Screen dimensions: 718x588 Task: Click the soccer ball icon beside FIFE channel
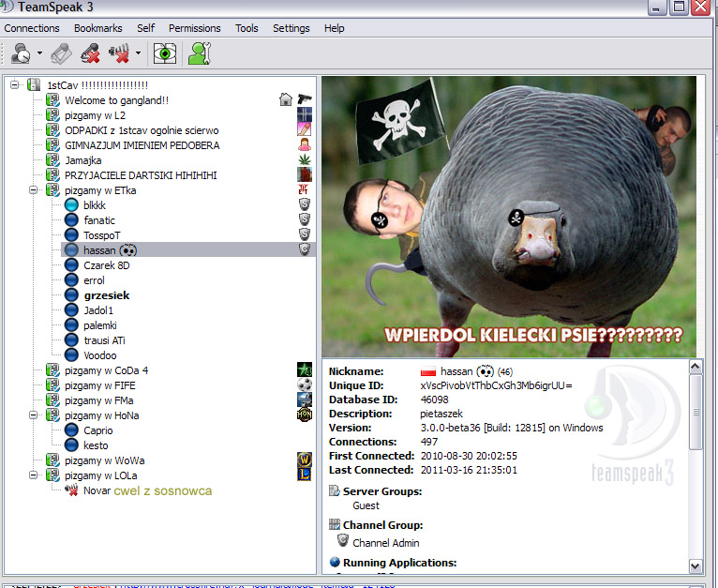[x=305, y=385]
